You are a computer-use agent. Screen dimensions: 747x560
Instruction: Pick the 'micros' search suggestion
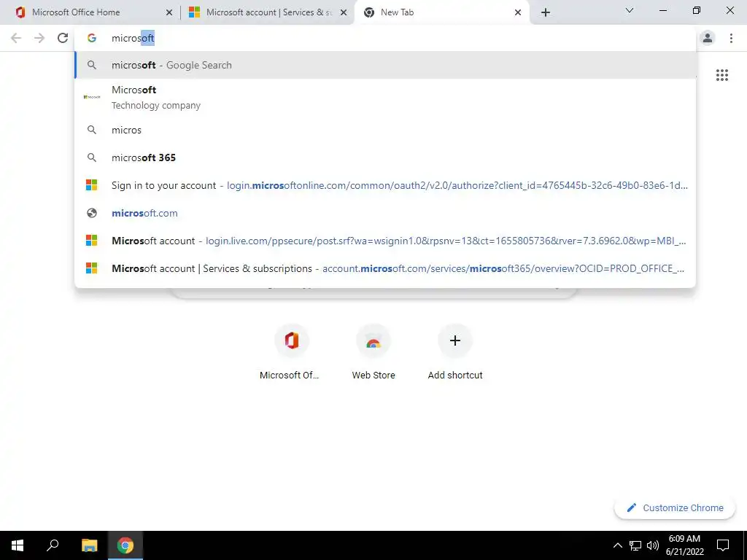[x=385, y=130]
